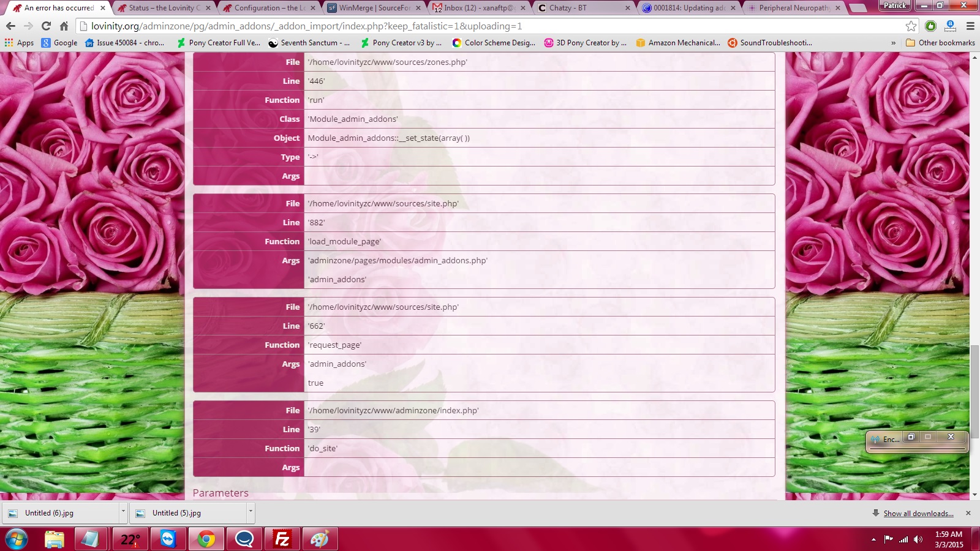Expand the Untitled (6).jpg download options

coord(123,512)
